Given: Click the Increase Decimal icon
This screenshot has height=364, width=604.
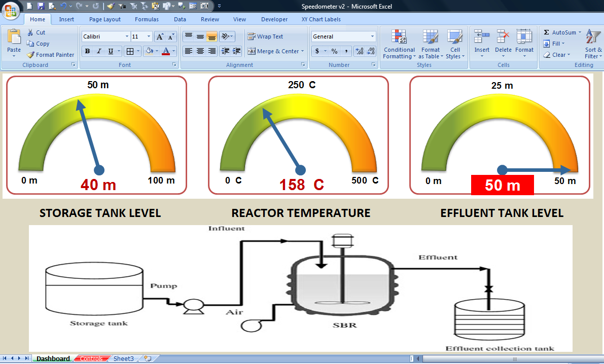Looking at the screenshot, I should [x=360, y=51].
